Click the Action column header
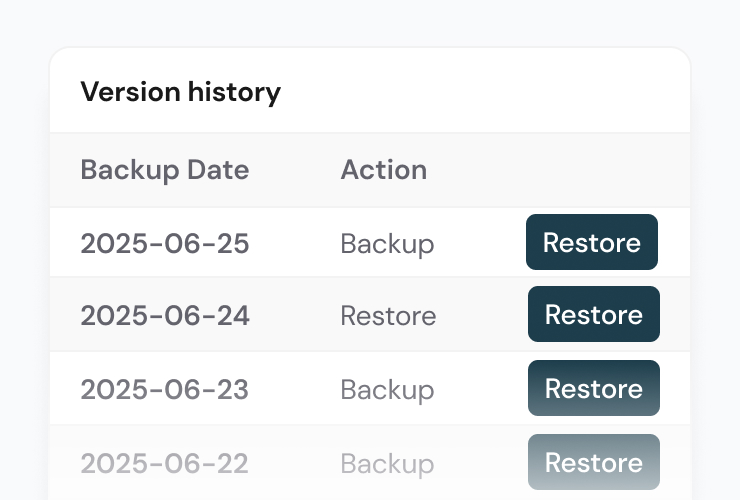Image resolution: width=740 pixels, height=500 pixels. tap(383, 169)
